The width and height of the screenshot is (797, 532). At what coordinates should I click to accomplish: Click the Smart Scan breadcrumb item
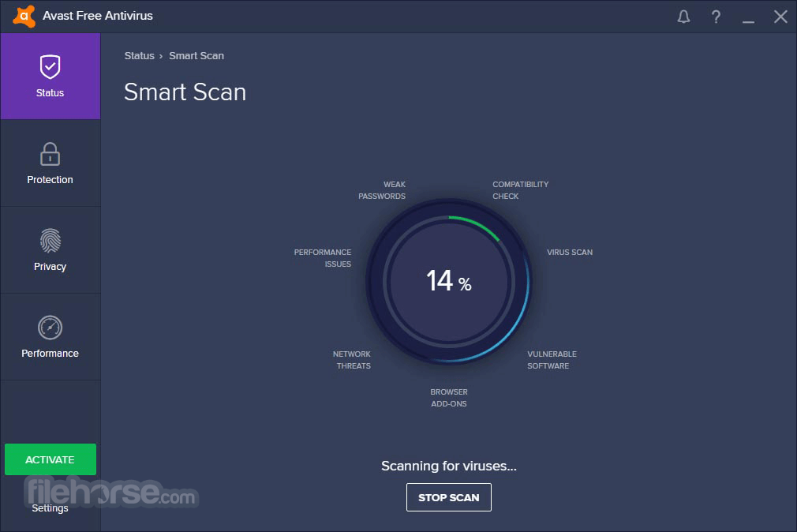click(196, 56)
